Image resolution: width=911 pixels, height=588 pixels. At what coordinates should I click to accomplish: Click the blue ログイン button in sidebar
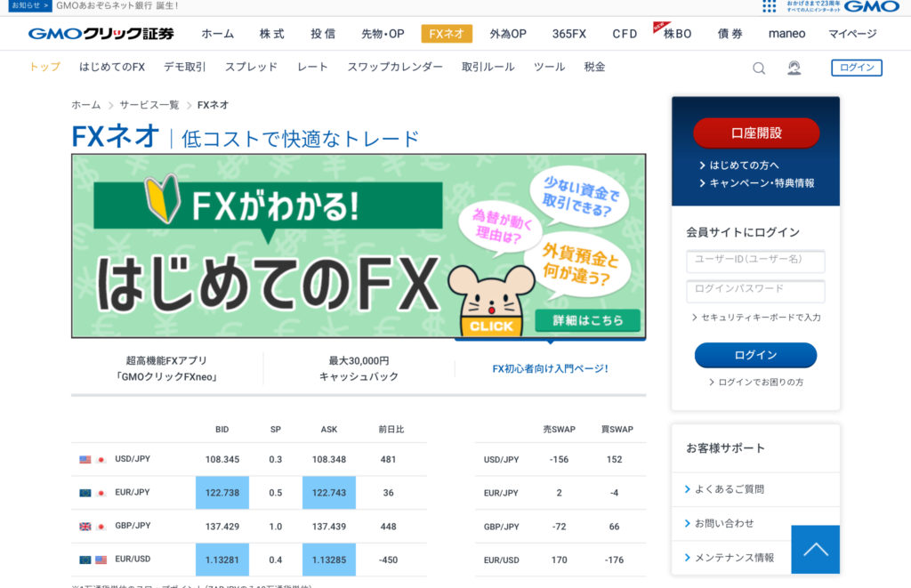(x=755, y=355)
